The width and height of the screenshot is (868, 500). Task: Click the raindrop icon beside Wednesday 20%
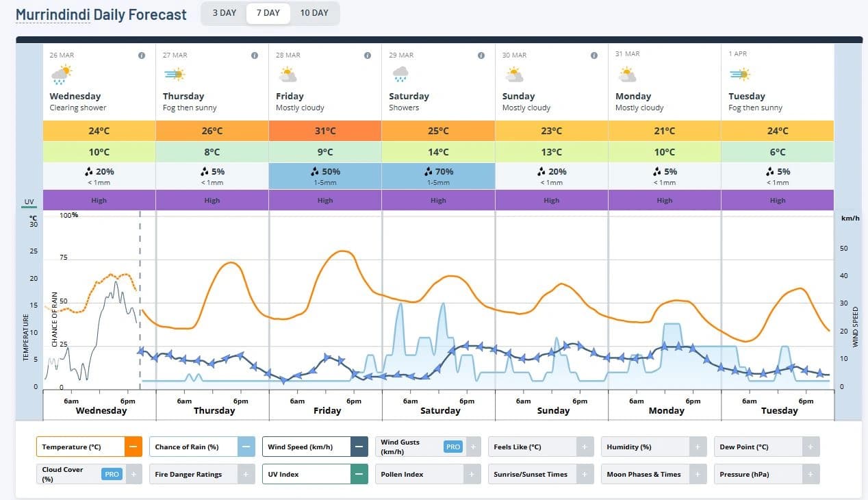pos(89,172)
